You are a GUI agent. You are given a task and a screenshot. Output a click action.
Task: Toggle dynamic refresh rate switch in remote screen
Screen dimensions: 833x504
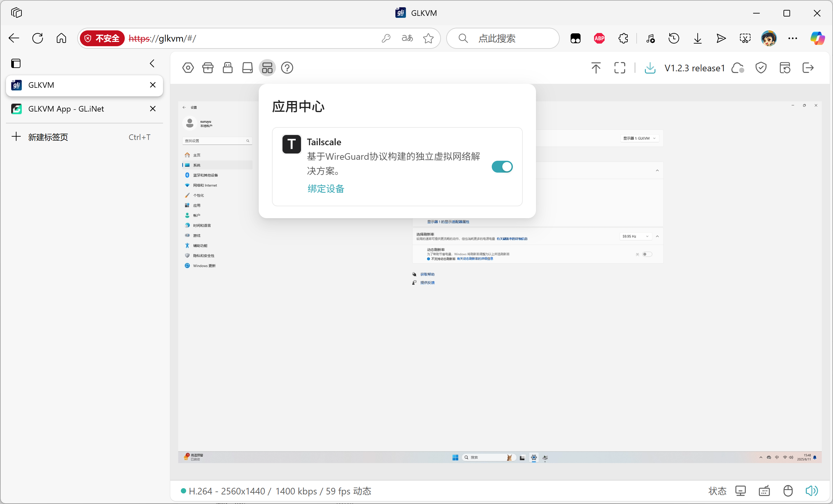(x=647, y=254)
